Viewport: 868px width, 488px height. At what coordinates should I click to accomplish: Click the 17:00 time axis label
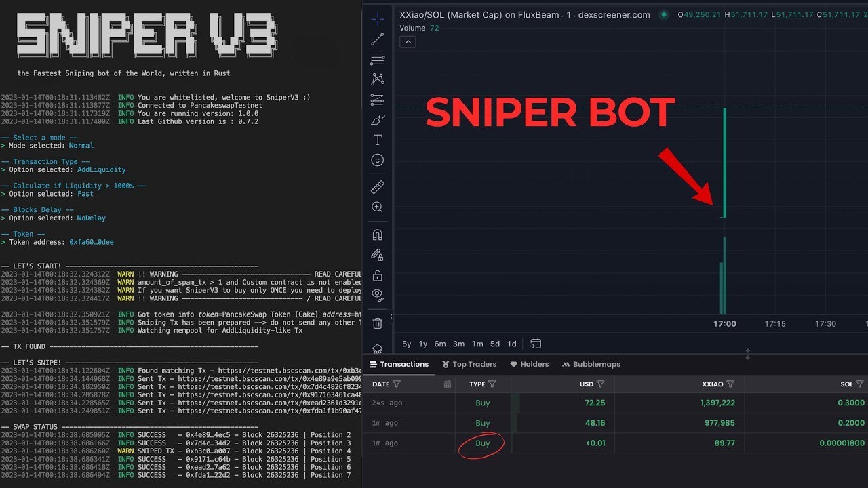tap(725, 324)
